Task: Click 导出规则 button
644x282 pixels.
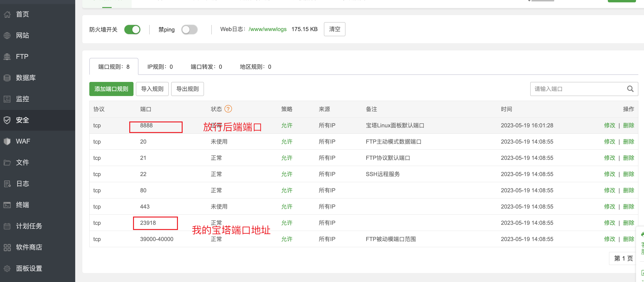Action: pyautogui.click(x=188, y=89)
